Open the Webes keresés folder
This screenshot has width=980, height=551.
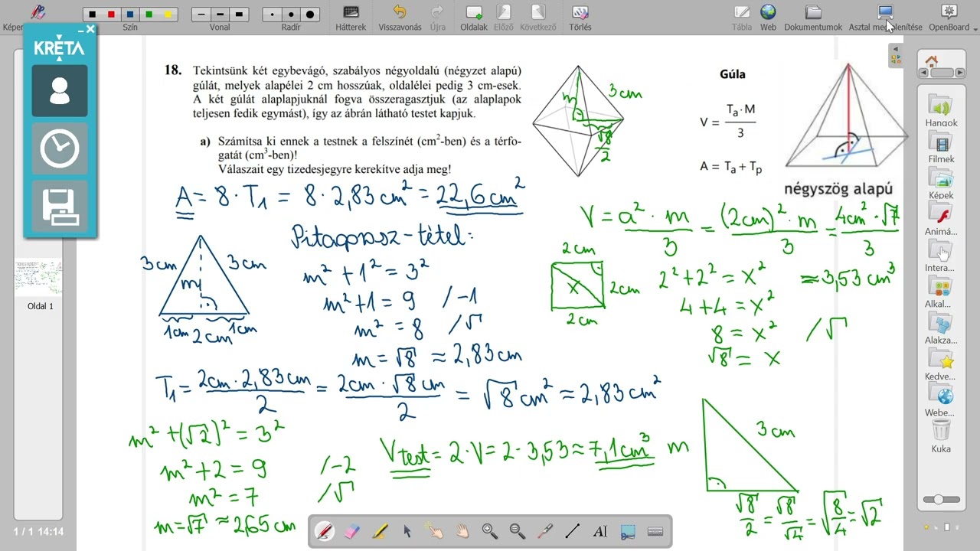pyautogui.click(x=940, y=400)
